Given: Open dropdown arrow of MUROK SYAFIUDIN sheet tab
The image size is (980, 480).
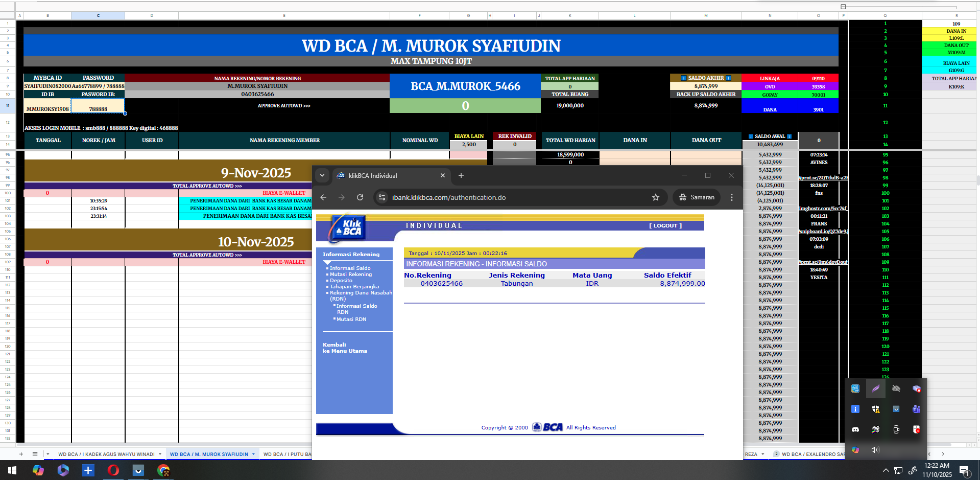Looking at the screenshot, I should [253, 454].
